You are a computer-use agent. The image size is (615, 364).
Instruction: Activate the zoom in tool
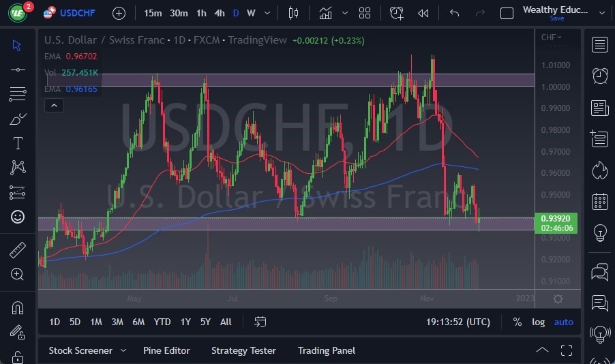point(18,274)
